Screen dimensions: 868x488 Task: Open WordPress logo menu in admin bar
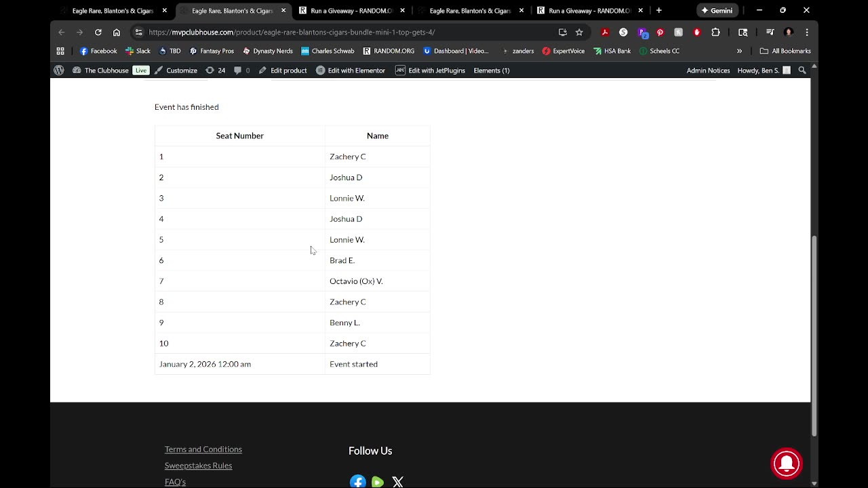tap(59, 70)
